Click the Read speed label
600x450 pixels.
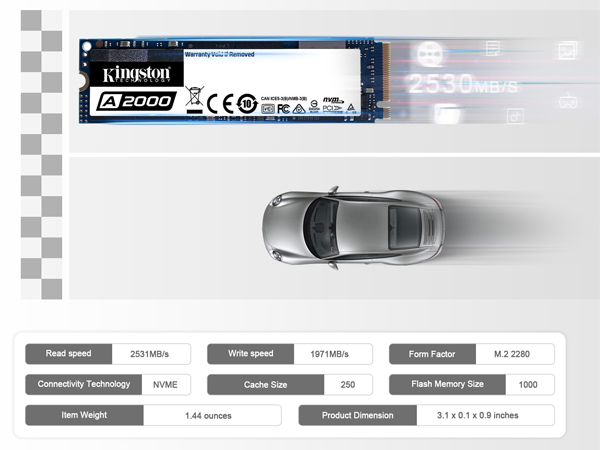pyautogui.click(x=68, y=354)
